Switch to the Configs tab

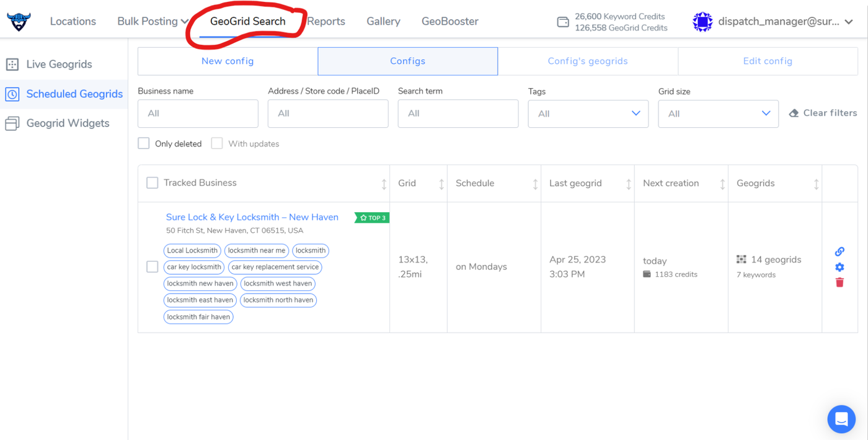(408, 61)
